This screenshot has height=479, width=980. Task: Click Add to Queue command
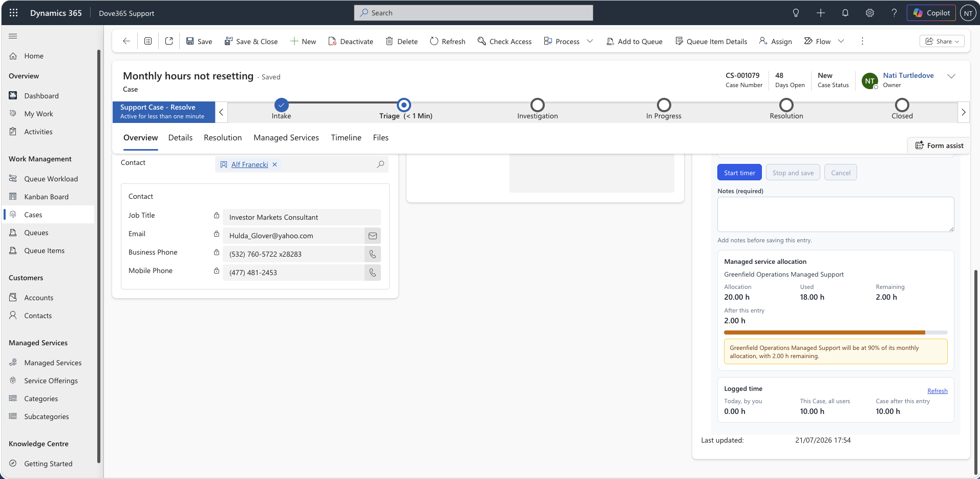pos(634,41)
